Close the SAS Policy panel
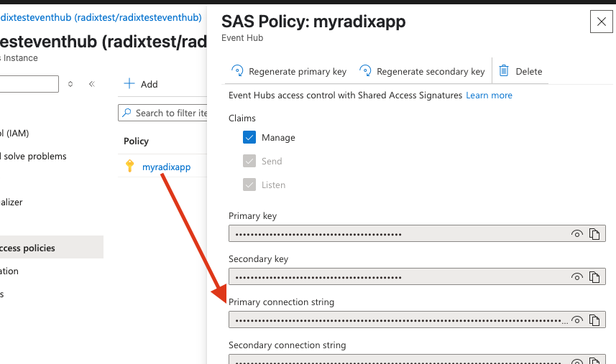 point(601,22)
